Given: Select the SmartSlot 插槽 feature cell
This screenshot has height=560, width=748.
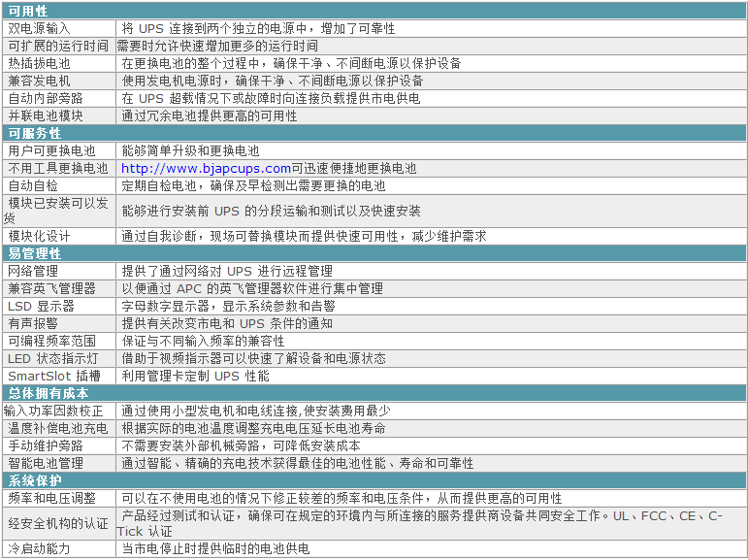Looking at the screenshot, I should click(54, 376).
